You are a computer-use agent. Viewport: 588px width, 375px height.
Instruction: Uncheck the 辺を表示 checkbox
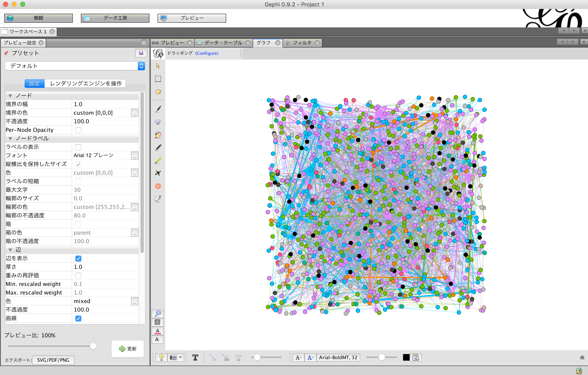point(78,258)
